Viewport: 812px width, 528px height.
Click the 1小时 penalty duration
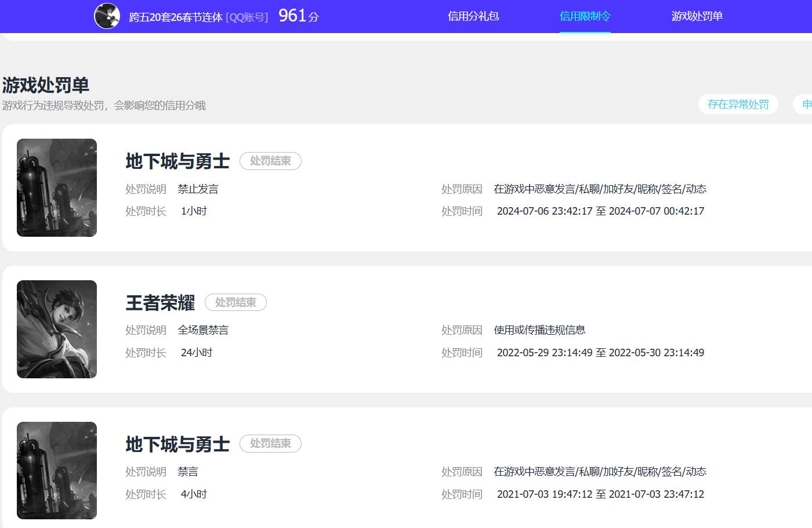point(194,211)
